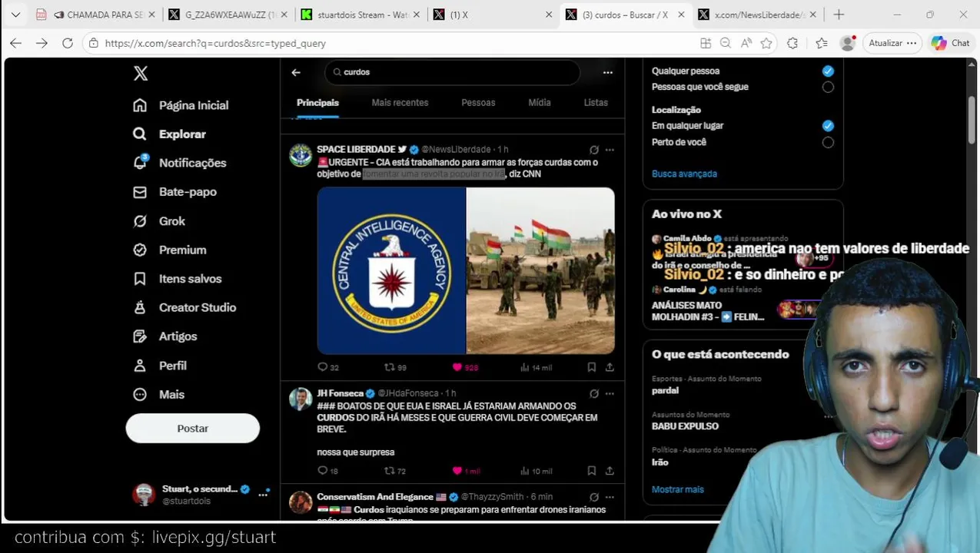Expand account switcher for Stuart
980x553 pixels.
coord(264,495)
